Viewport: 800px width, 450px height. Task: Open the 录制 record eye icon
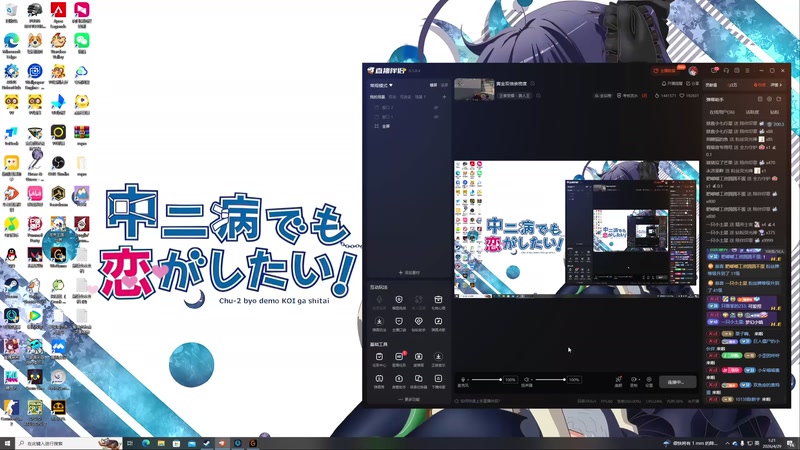click(634, 380)
